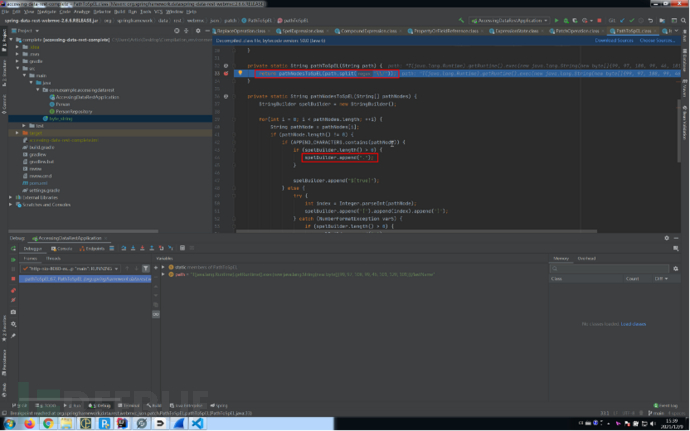Build the project with the hammer icon
The height and width of the screenshot is (431, 690).
pos(461,20)
